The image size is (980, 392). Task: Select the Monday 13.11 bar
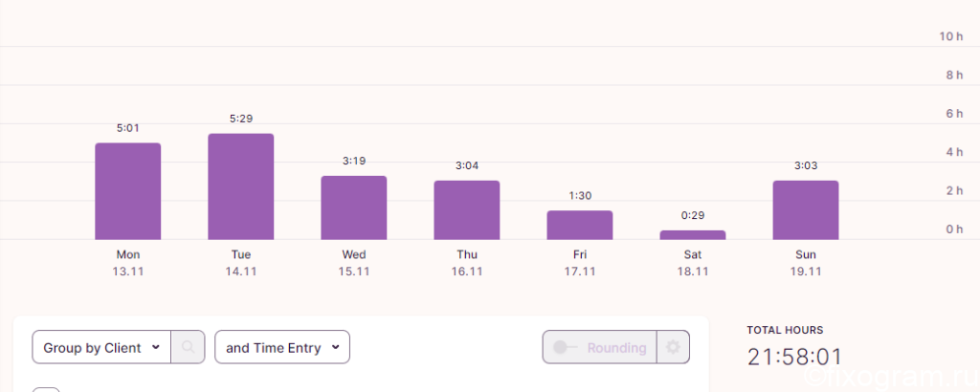pyautogui.click(x=128, y=191)
